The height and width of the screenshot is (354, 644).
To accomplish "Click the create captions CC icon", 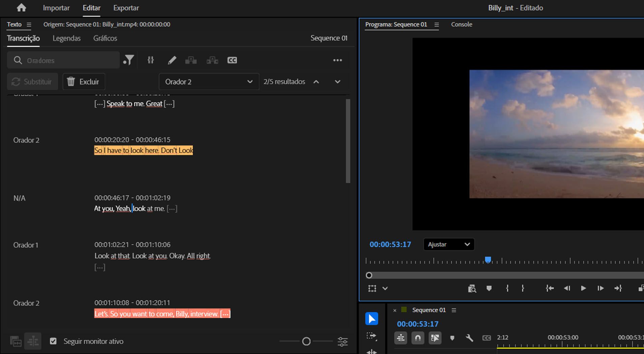I will pyautogui.click(x=232, y=60).
